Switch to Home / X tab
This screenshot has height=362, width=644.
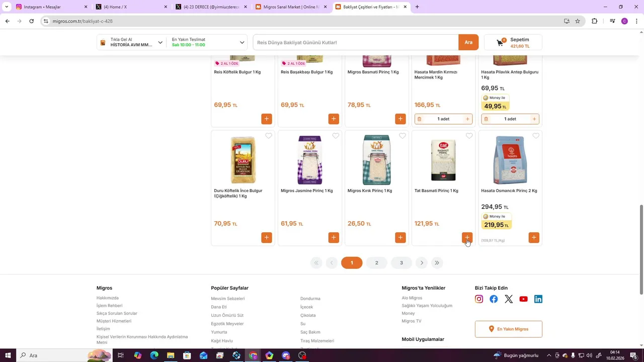click(x=131, y=7)
